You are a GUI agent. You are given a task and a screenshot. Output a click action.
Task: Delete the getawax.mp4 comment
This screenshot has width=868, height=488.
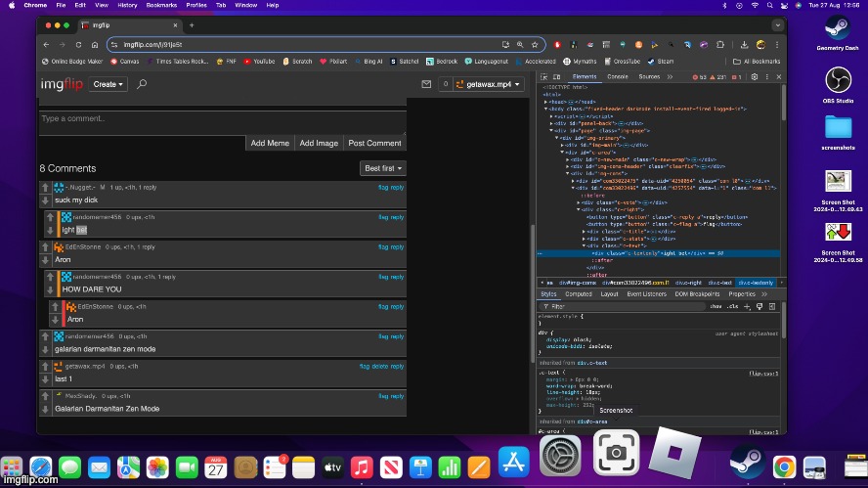tap(379, 367)
